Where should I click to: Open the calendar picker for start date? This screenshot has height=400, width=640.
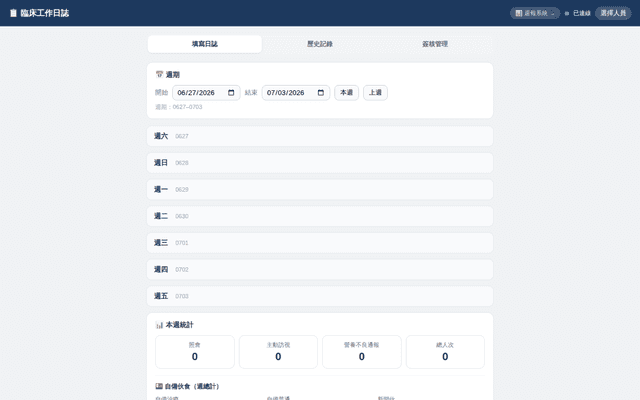pyautogui.click(x=231, y=93)
